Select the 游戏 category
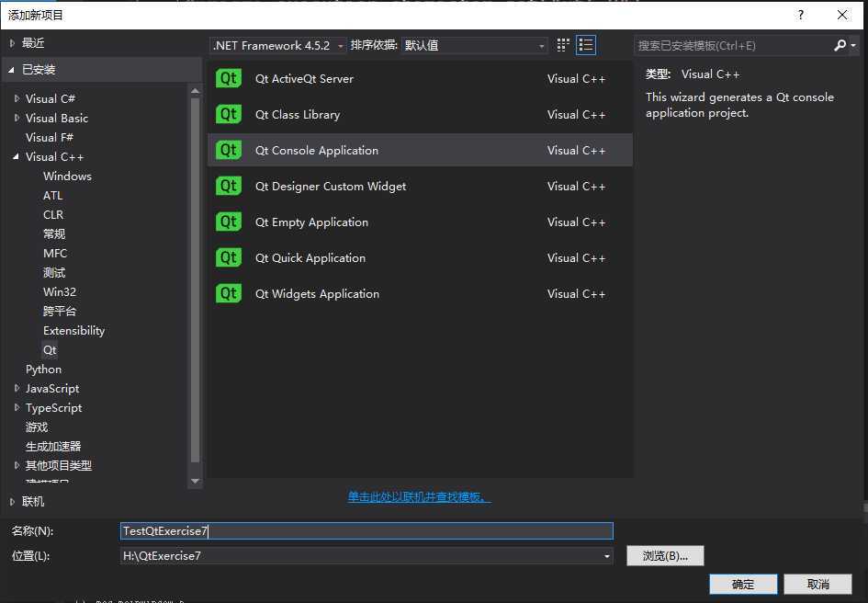The width and height of the screenshot is (868, 603). [37, 427]
